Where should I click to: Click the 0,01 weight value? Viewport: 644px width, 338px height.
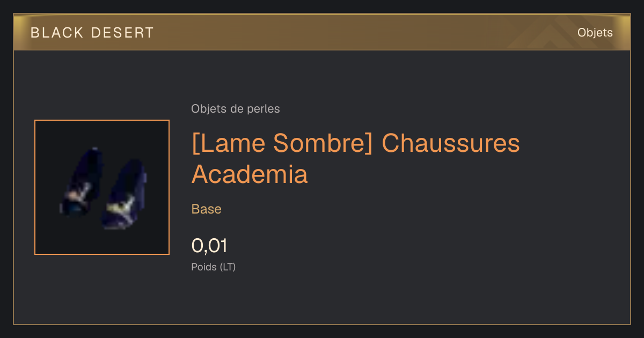(209, 246)
